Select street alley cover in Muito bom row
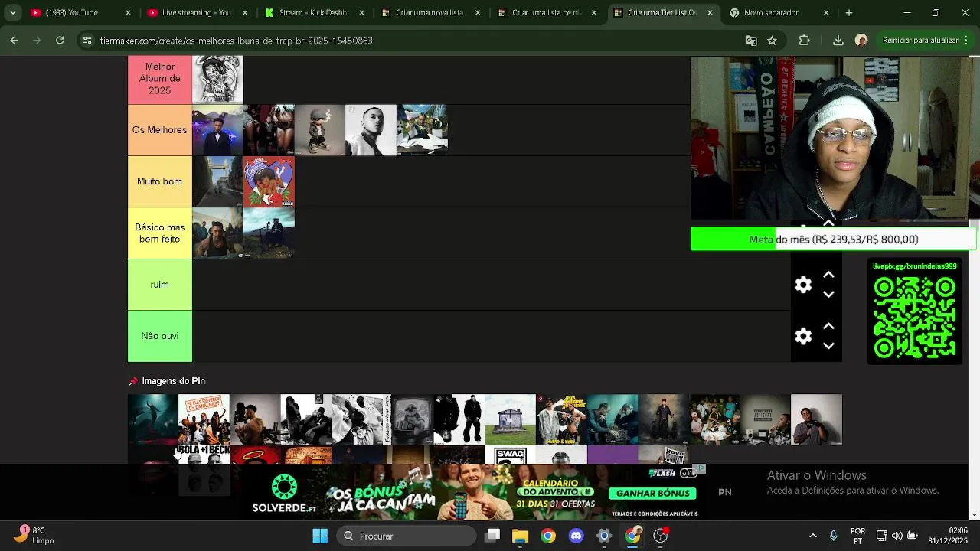980x551 pixels. (x=217, y=181)
